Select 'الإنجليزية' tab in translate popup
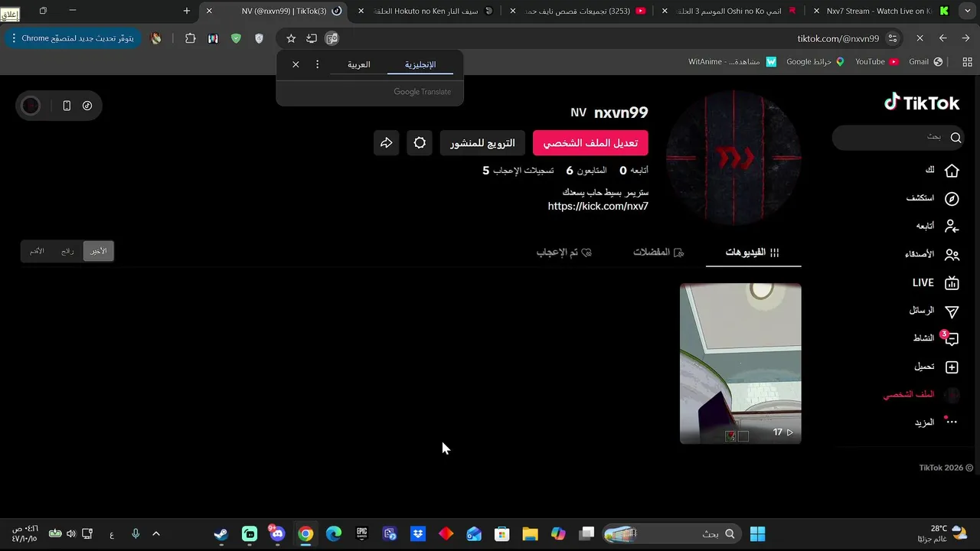 [x=420, y=64]
